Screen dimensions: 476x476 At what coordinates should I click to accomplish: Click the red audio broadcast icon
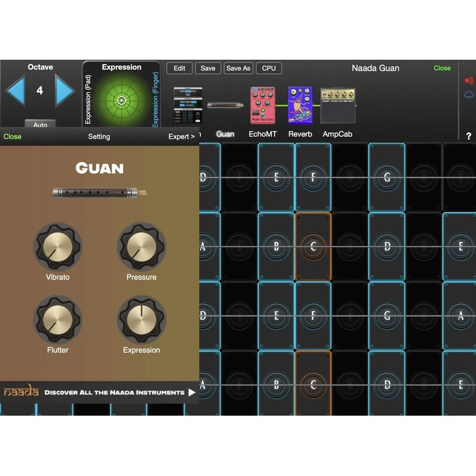point(469,80)
